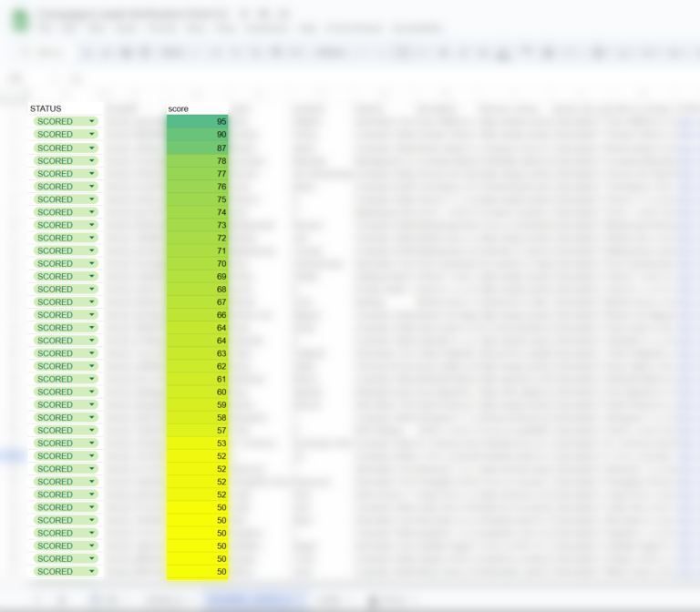Click the score cell with value 87
This screenshot has height=612, width=700.
coord(197,148)
